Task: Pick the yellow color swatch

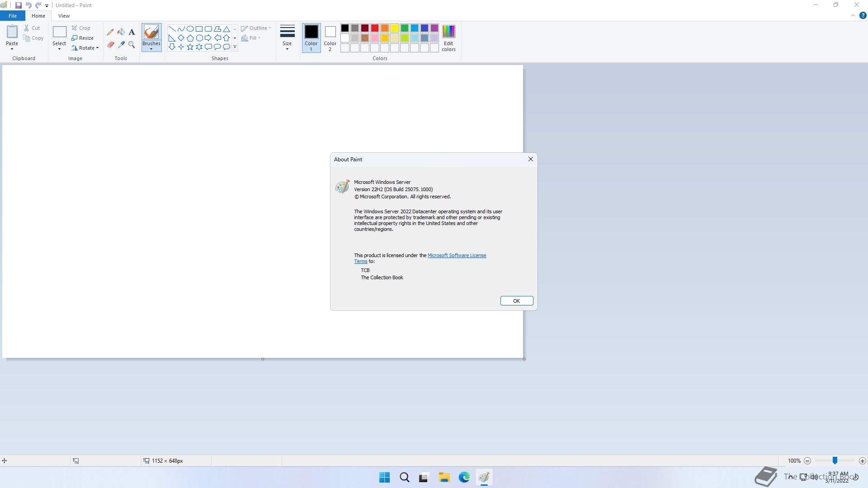Action: coord(395,28)
